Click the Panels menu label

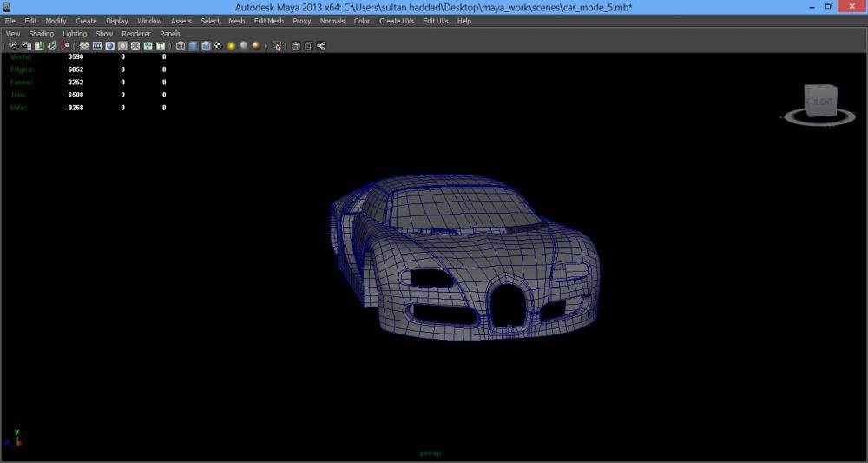tap(170, 34)
